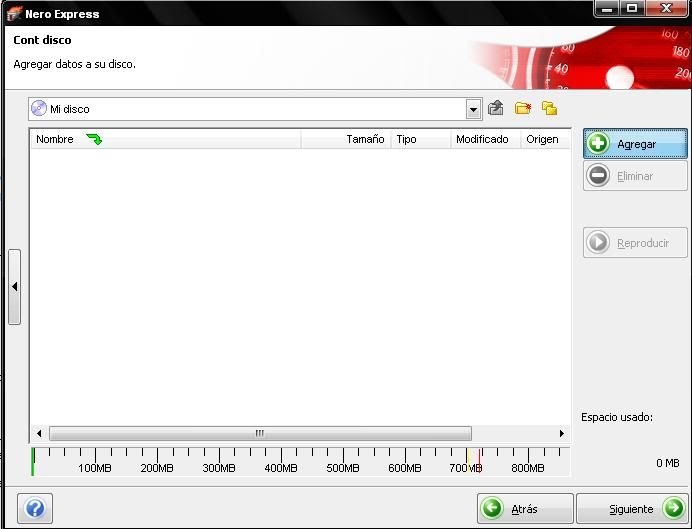Screen dimensions: 692x529
Task: Click the green sort arrow next to Nombre
Action: click(94, 139)
